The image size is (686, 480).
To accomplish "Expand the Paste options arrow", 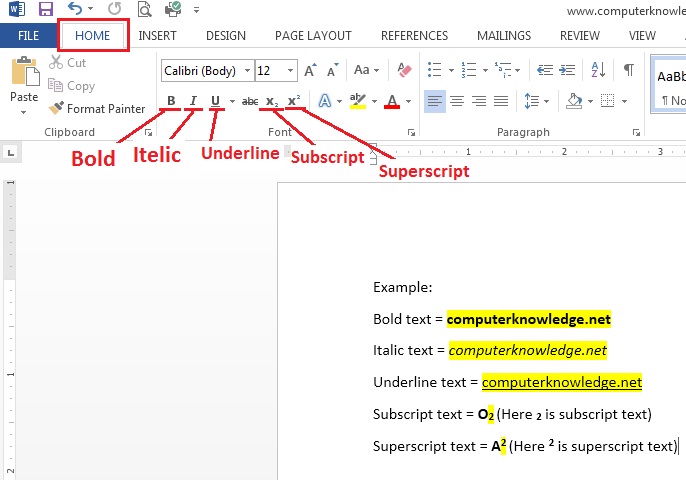I will [24, 112].
